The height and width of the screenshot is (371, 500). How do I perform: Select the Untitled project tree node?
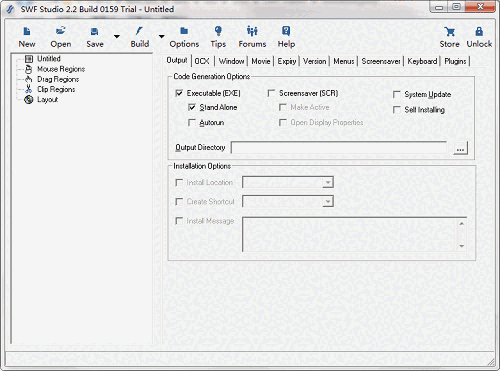(49, 59)
